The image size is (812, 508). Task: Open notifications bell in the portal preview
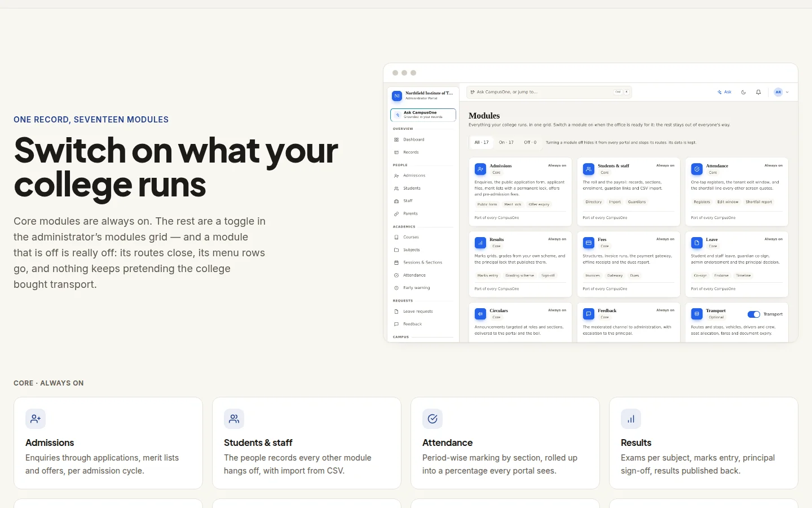(758, 92)
